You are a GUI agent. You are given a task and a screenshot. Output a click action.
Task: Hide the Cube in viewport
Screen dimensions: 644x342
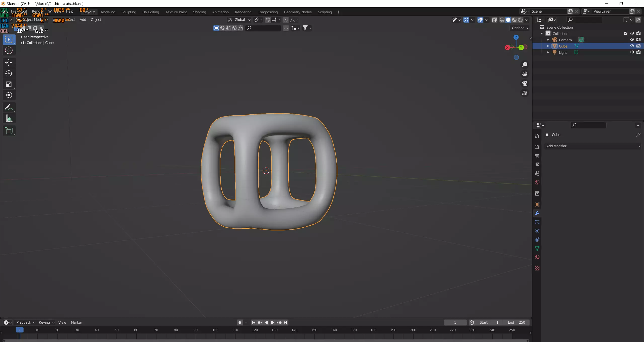click(632, 46)
